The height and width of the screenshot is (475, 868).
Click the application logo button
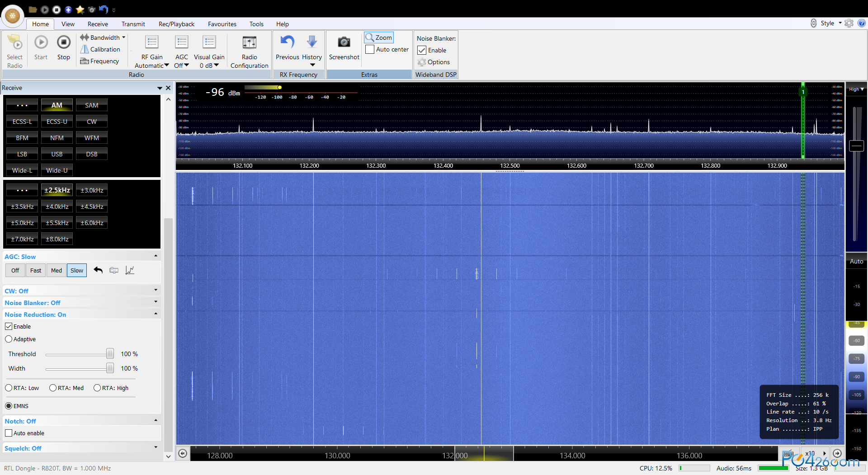click(x=13, y=16)
